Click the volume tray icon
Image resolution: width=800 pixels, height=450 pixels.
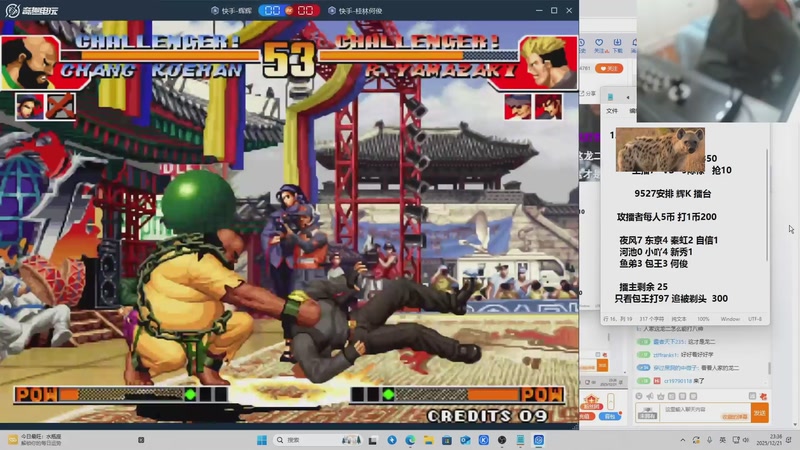coord(746,440)
